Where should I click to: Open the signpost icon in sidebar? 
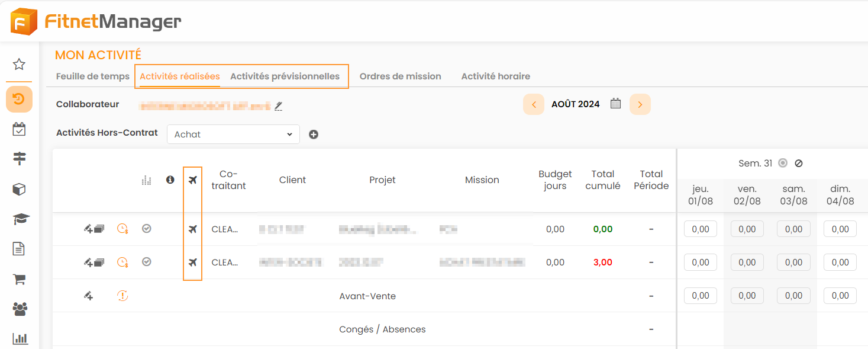[x=19, y=158]
